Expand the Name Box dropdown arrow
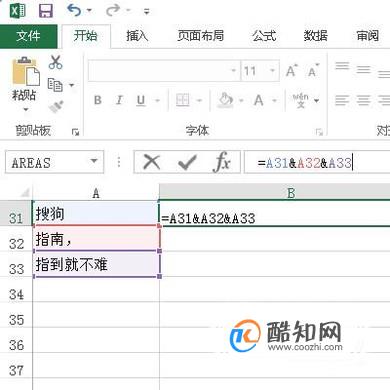Viewport: 390px width, 390px height. coord(94,162)
